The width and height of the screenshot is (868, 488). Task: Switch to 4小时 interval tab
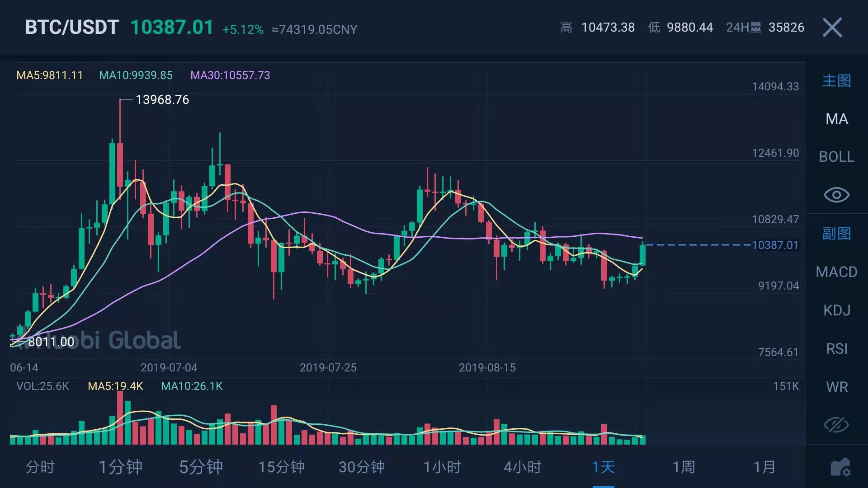[523, 467]
